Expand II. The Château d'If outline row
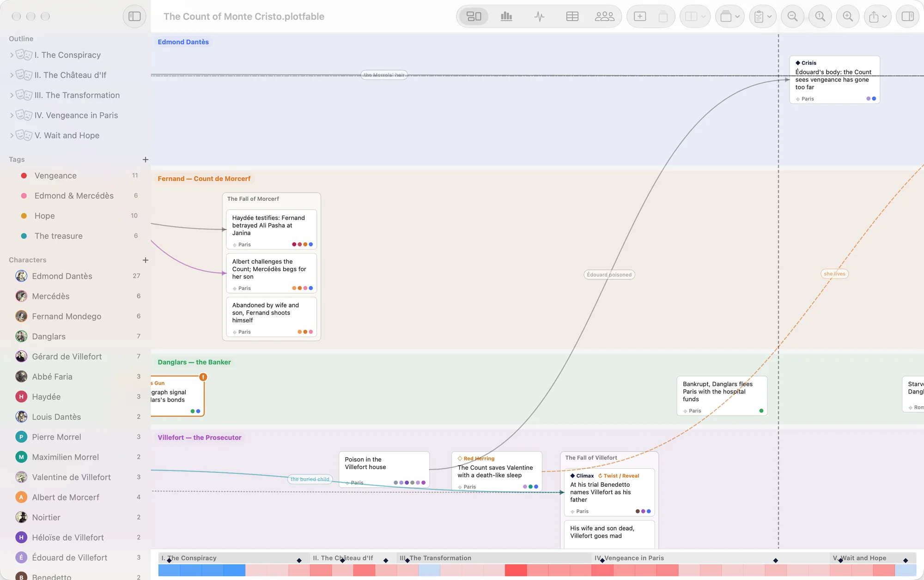This screenshot has width=924, height=580. [12, 75]
